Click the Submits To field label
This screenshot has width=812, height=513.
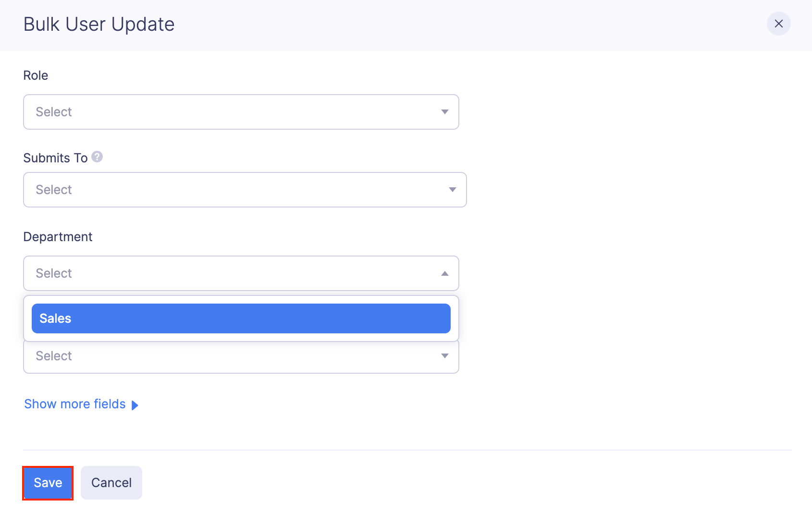[55, 158]
